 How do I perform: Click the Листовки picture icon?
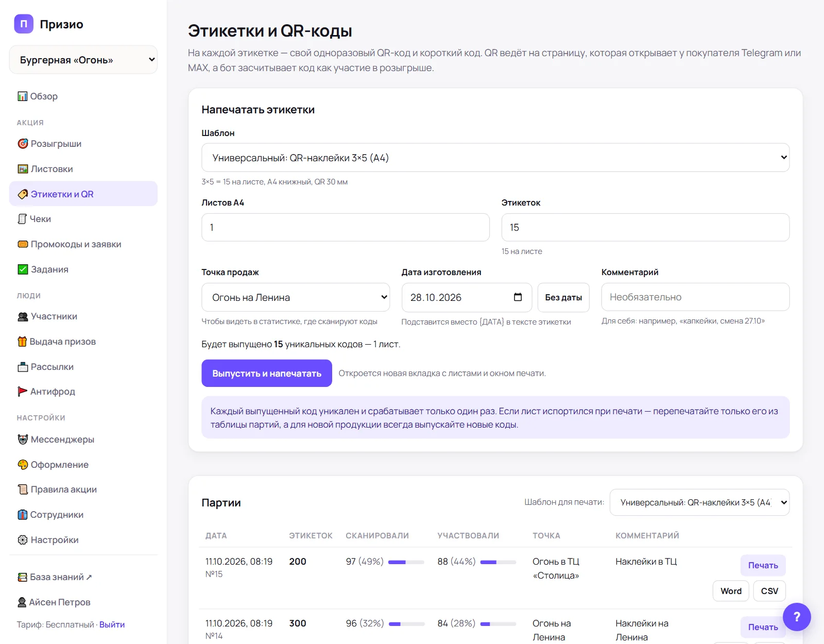(x=23, y=169)
